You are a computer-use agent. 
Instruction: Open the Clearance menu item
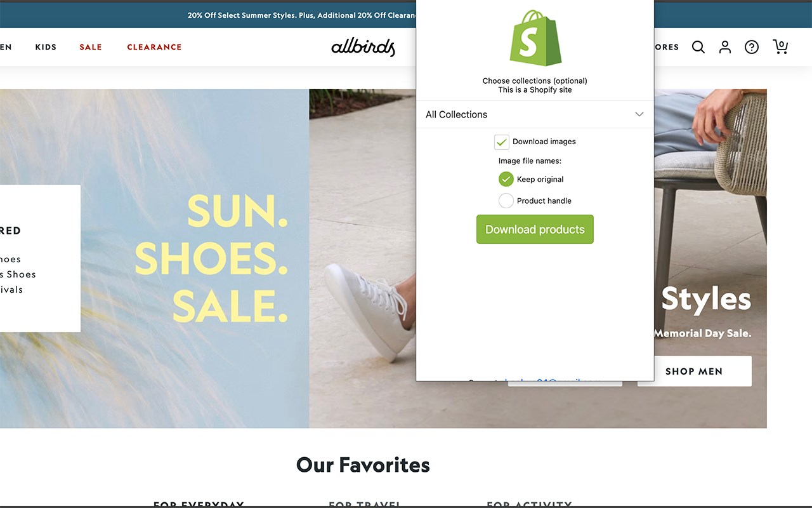[x=154, y=47]
